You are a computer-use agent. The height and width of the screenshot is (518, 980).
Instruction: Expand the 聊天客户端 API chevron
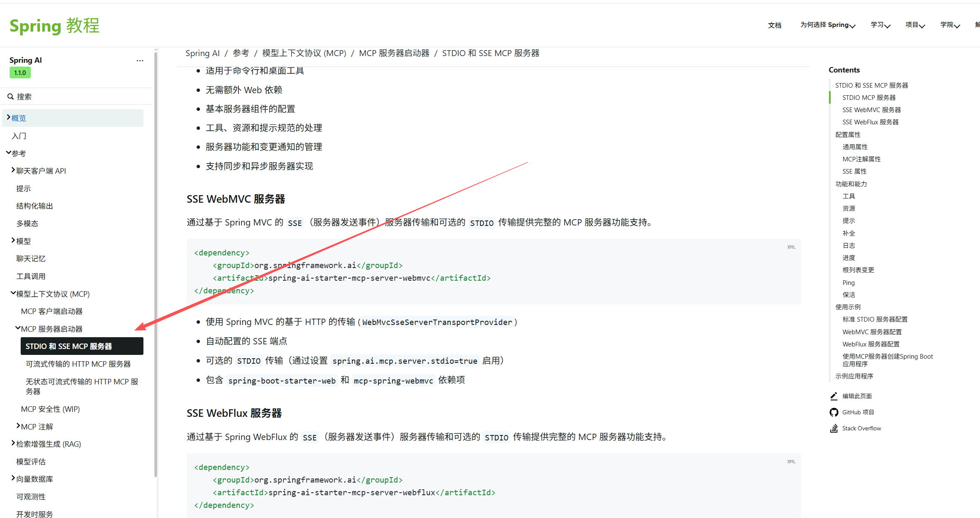pyautogui.click(x=13, y=170)
